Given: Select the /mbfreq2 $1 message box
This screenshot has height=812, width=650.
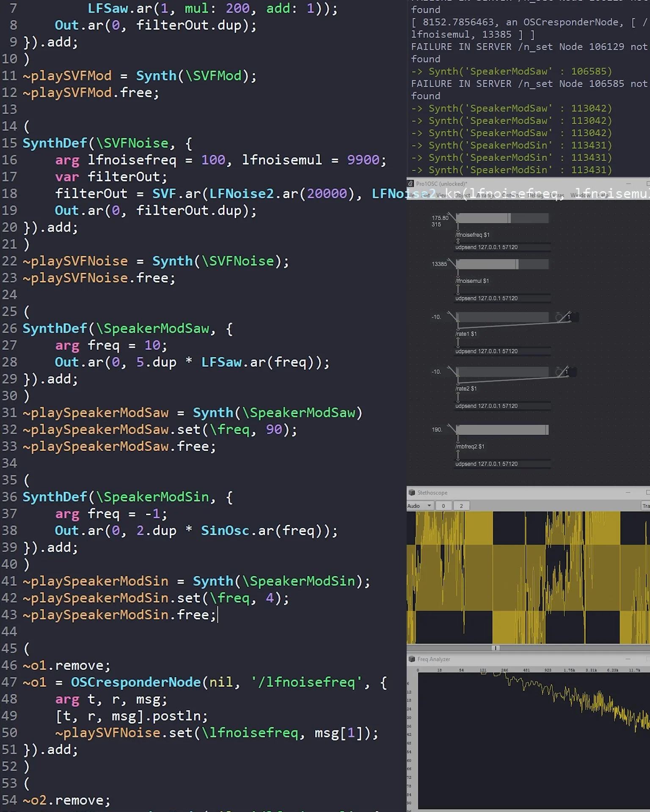Looking at the screenshot, I should (470, 447).
